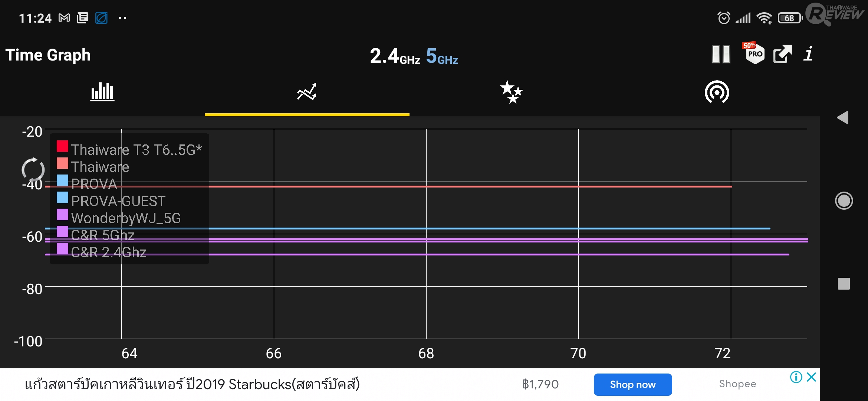Open the Access Points signal tab
This screenshot has height=401, width=868.
[717, 92]
